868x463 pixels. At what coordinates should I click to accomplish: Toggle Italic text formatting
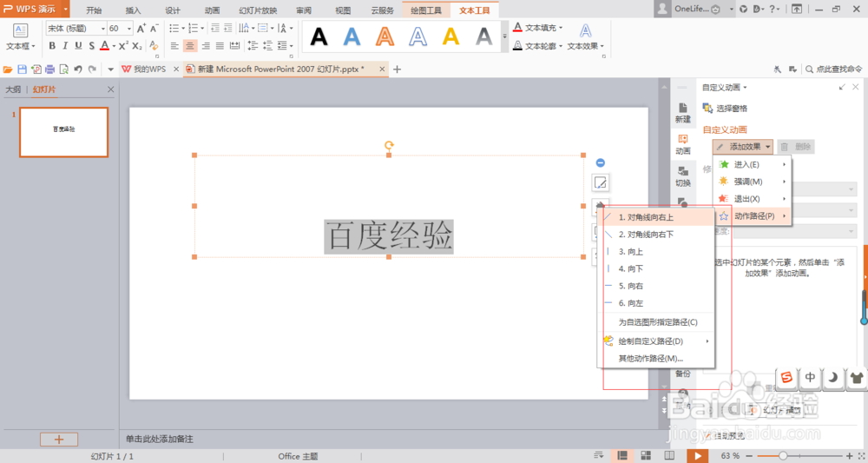click(65, 46)
